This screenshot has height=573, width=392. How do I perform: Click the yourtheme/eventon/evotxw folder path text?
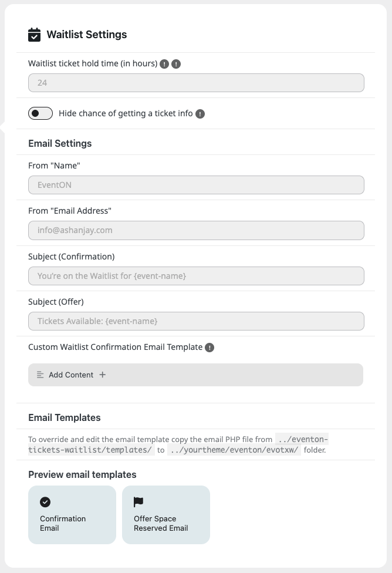tap(234, 450)
